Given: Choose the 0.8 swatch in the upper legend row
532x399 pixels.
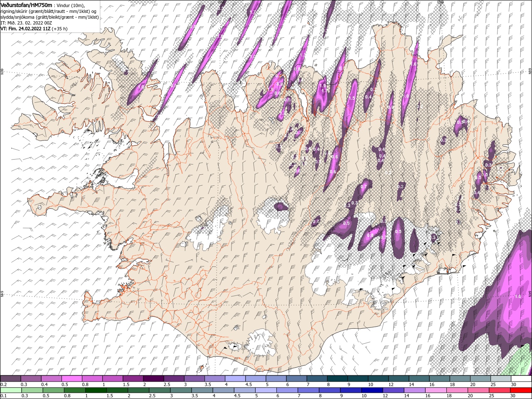Looking at the screenshot, I should (x=92, y=379).
